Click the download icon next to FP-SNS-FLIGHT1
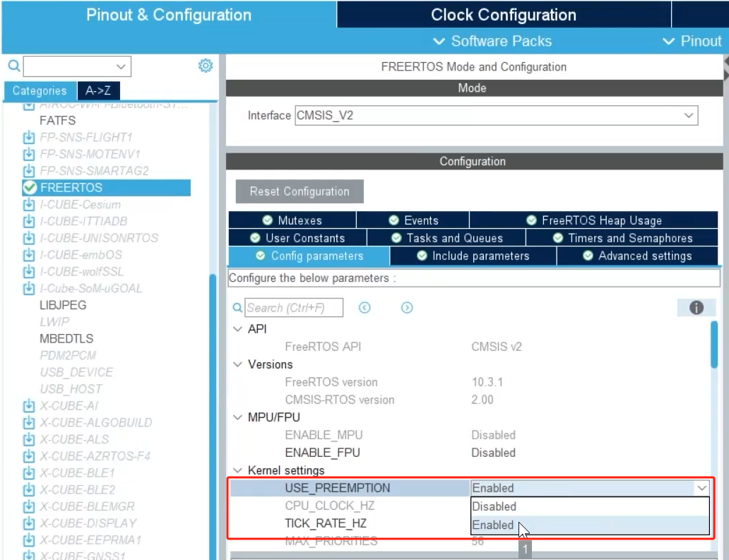Screen dimensions: 729x560 (x=29, y=137)
